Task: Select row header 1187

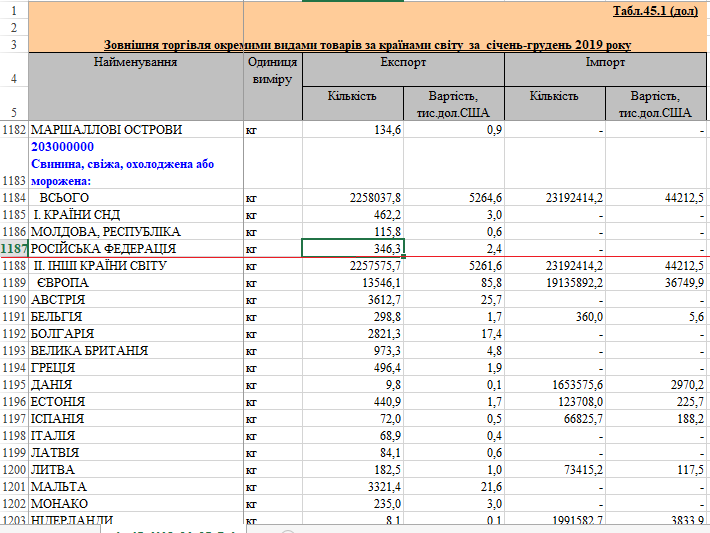Action: coord(14,249)
